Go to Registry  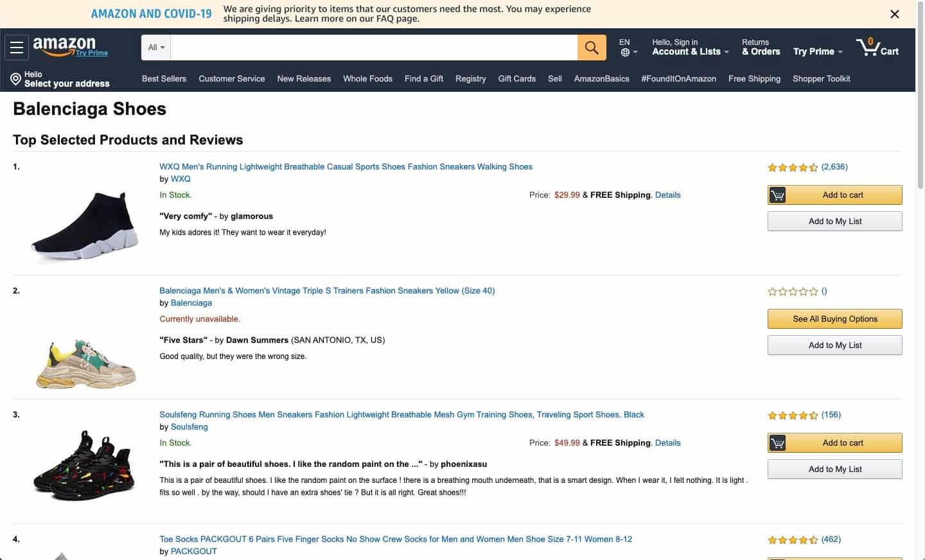(471, 78)
